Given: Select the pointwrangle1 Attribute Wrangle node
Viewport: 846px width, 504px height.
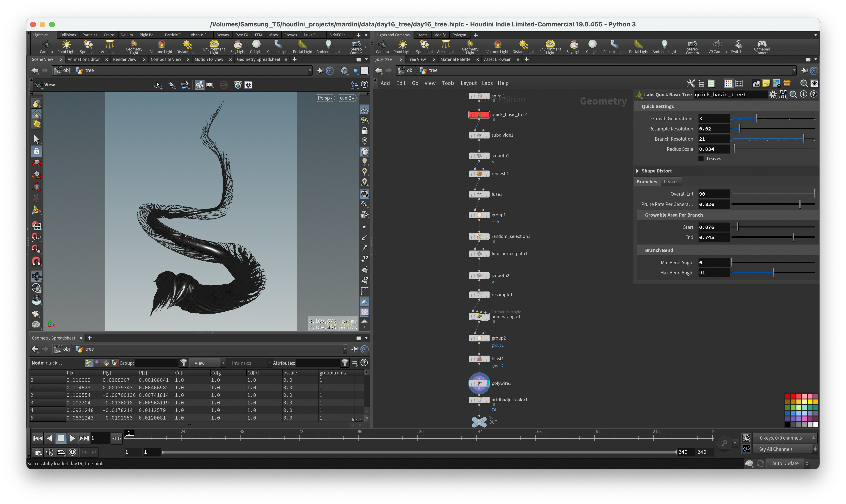Looking at the screenshot, I should [479, 316].
